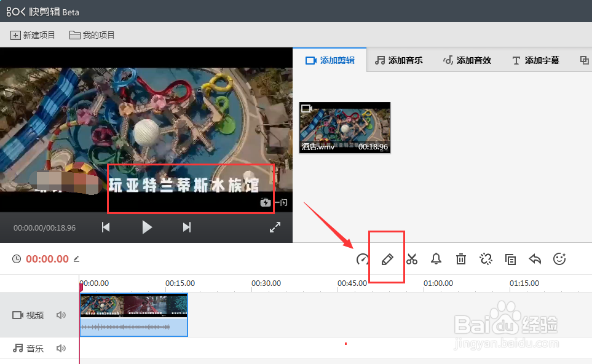
Task: Select the magic effect icon beside trash
Action: point(486,259)
